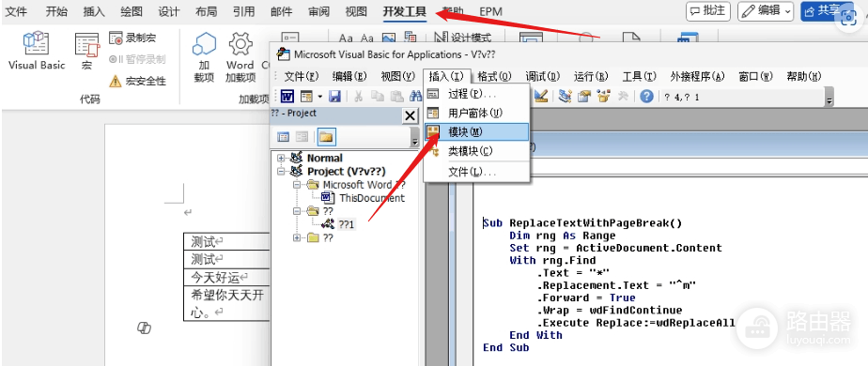
Task: Collapse the Project (V?v??) node
Action: (x=281, y=172)
